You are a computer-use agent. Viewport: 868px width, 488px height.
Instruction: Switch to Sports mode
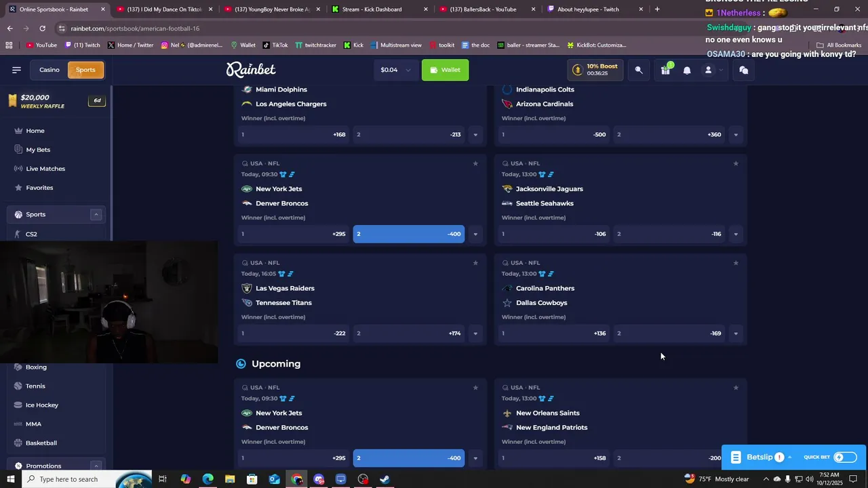pyautogui.click(x=85, y=70)
